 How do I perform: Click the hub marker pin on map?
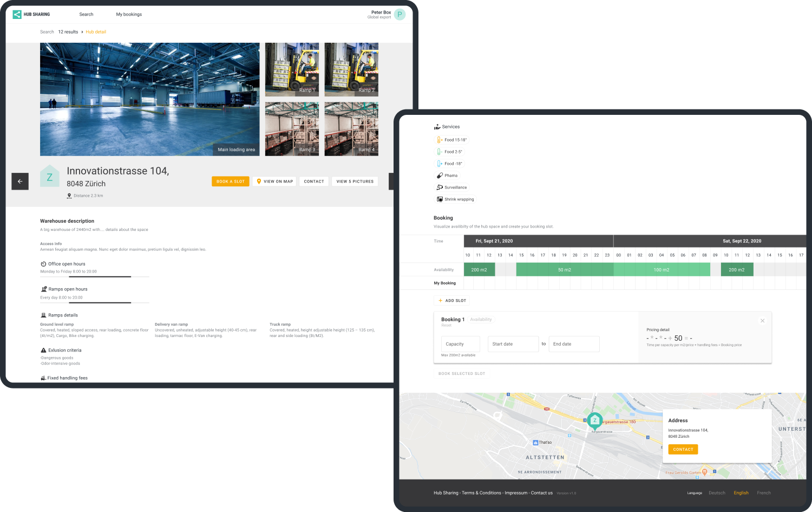pos(594,420)
